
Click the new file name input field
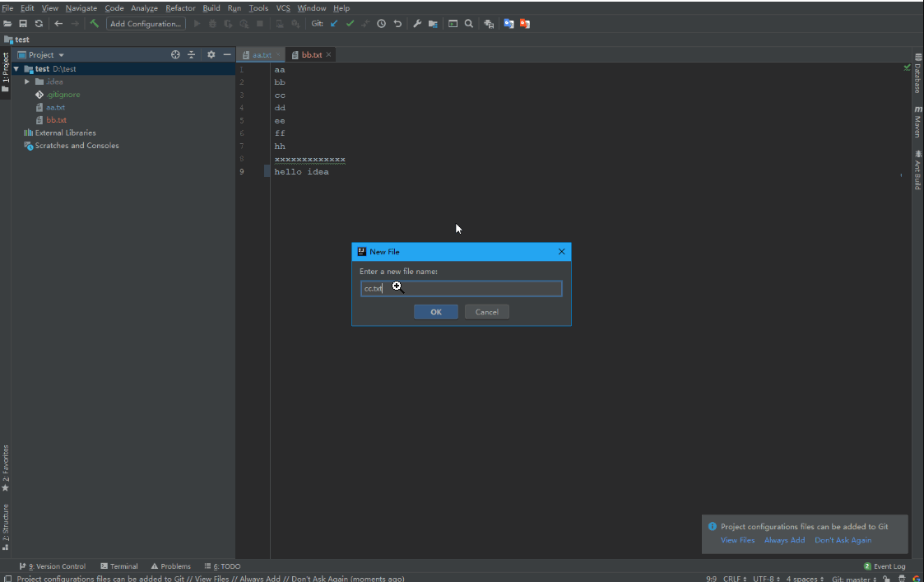pos(462,288)
